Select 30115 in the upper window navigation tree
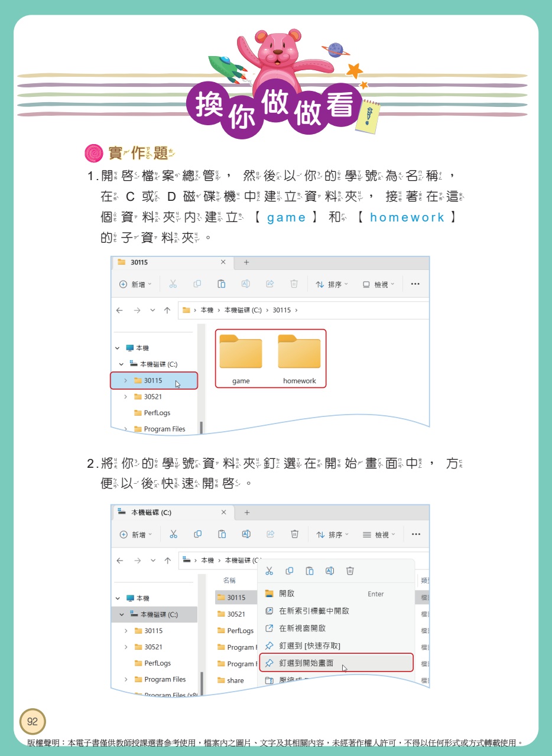The image size is (552, 756). (153, 380)
